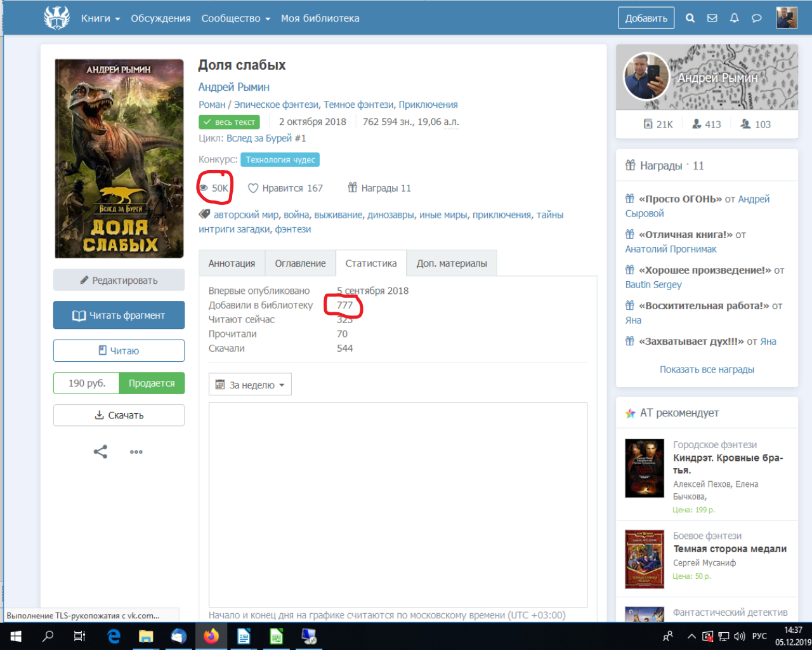Click the "Доля слабых" book cover image
The image size is (812, 650).
click(x=119, y=159)
